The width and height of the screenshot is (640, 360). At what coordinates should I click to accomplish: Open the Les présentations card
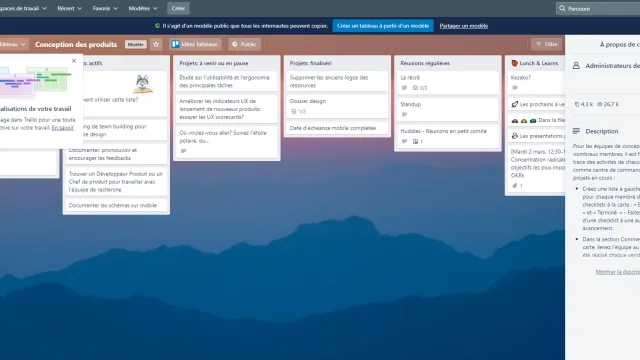click(536, 136)
